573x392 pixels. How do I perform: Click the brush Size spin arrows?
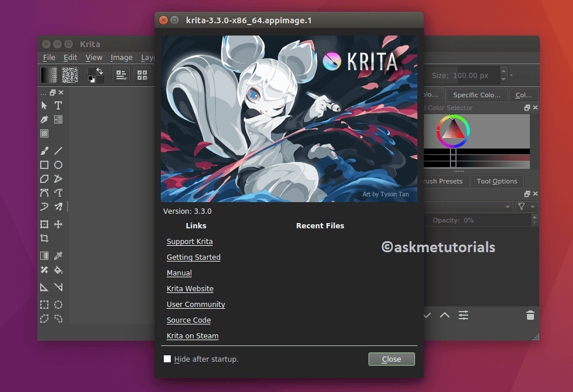[x=504, y=75]
